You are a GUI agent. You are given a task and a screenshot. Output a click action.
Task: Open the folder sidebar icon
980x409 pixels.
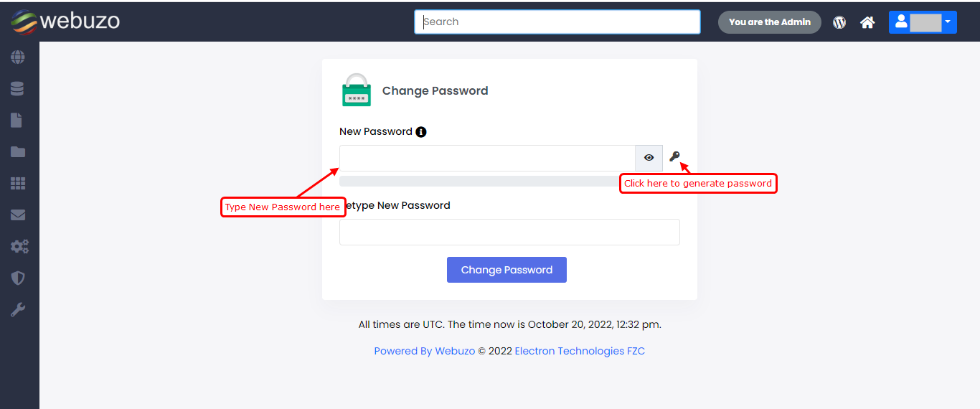[x=17, y=152]
